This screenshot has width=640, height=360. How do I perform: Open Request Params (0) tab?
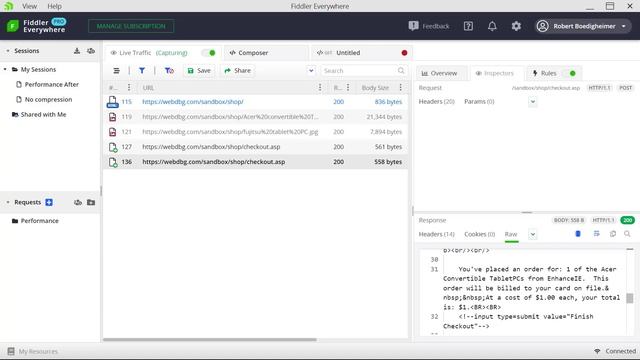pyautogui.click(x=479, y=101)
